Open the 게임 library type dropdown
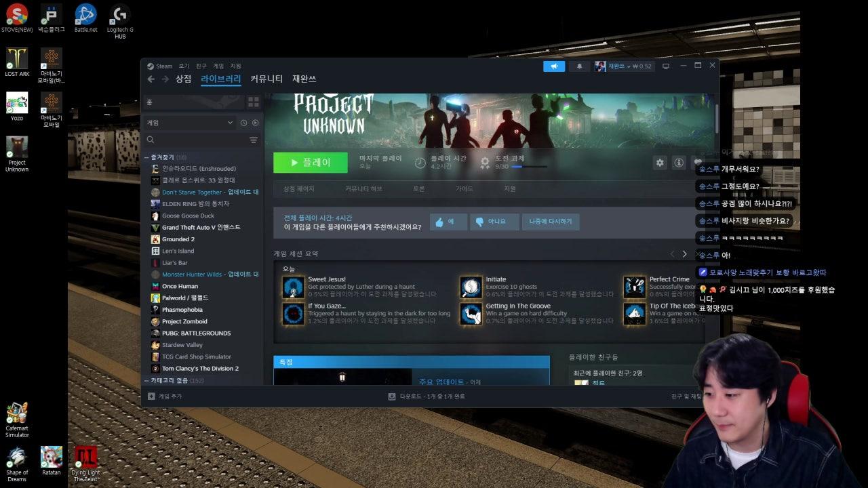This screenshot has width=868, height=488. 190,123
